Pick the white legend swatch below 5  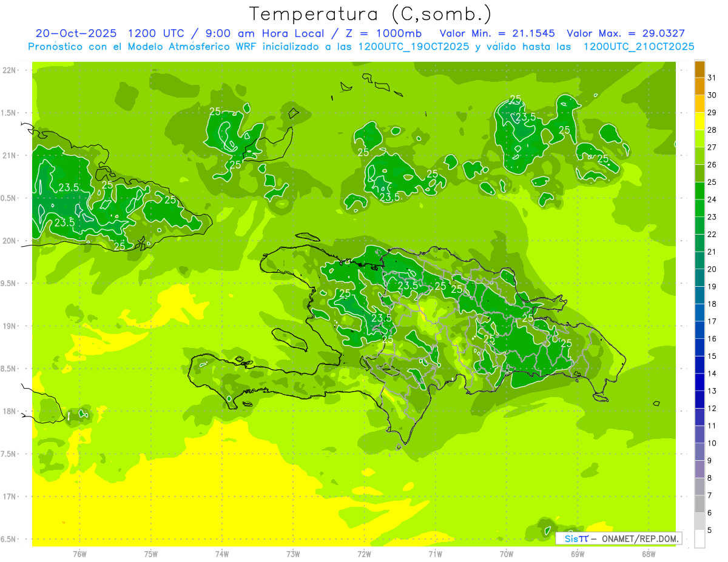coord(699,539)
